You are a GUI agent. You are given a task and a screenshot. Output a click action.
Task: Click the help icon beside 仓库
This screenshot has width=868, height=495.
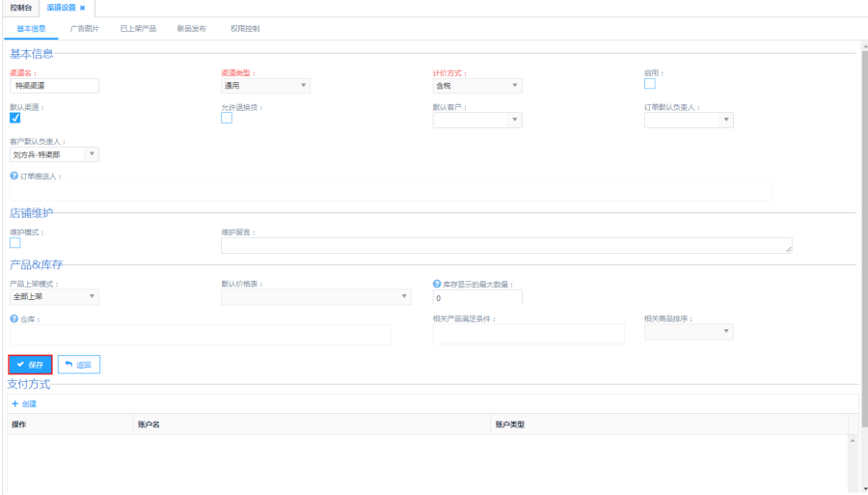pos(14,318)
